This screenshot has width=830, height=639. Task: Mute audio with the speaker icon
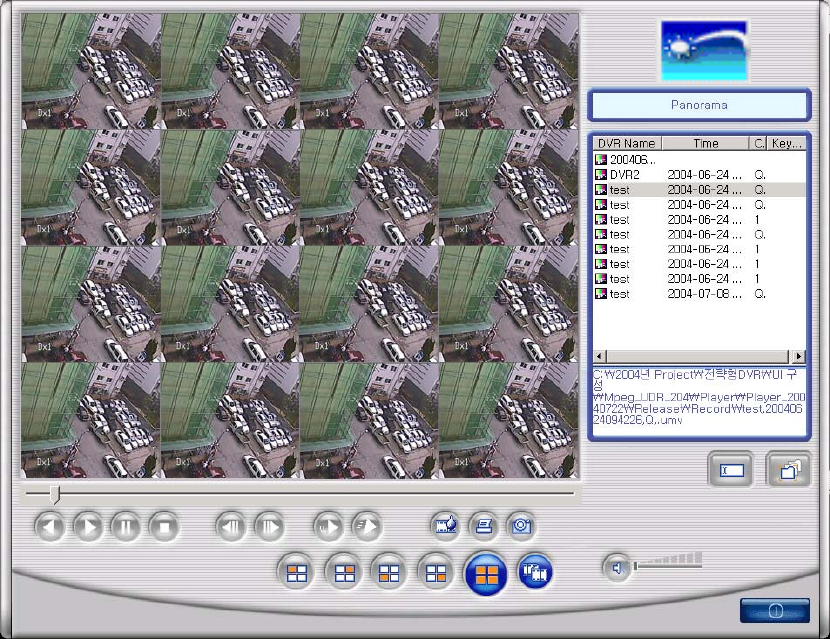(617, 568)
